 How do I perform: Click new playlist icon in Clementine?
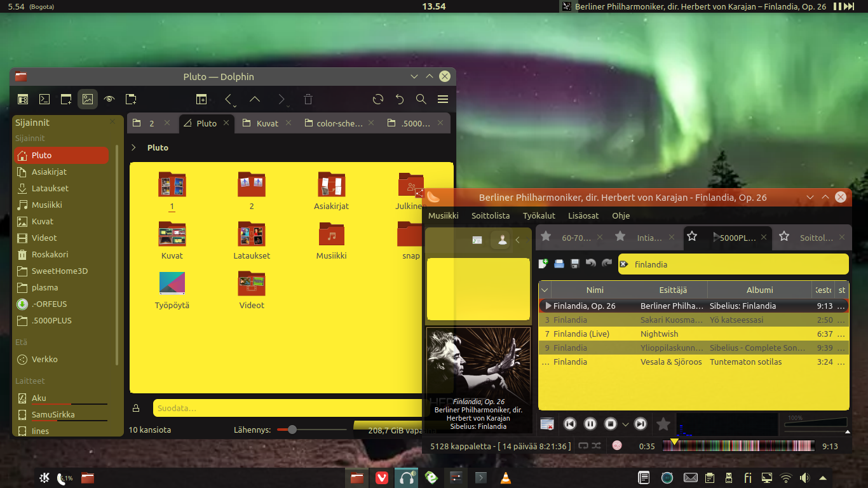[x=543, y=264]
